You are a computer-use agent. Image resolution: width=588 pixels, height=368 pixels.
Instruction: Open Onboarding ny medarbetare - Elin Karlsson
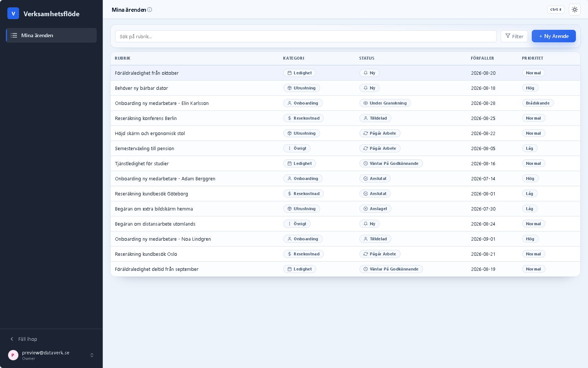point(162,103)
